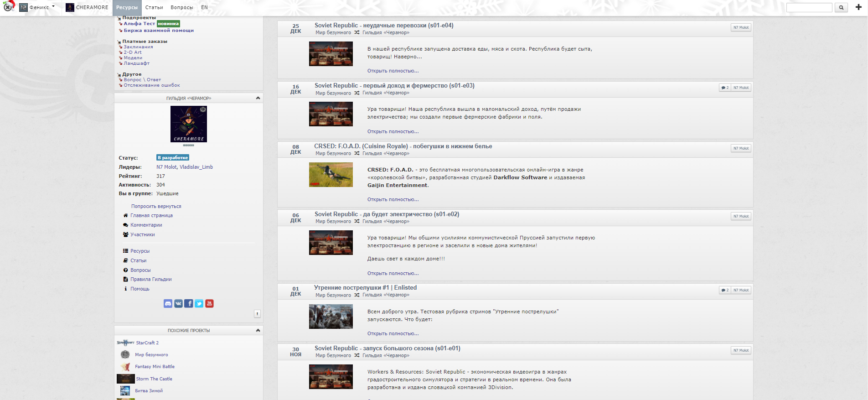Open Вопрос \ Ответ link

point(142,80)
